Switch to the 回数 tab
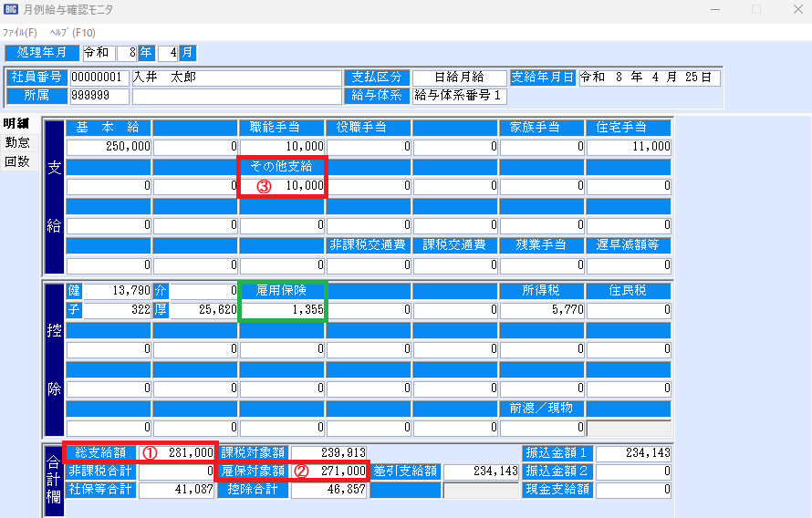Viewport: 812px width, 518px height. pyautogui.click(x=16, y=161)
